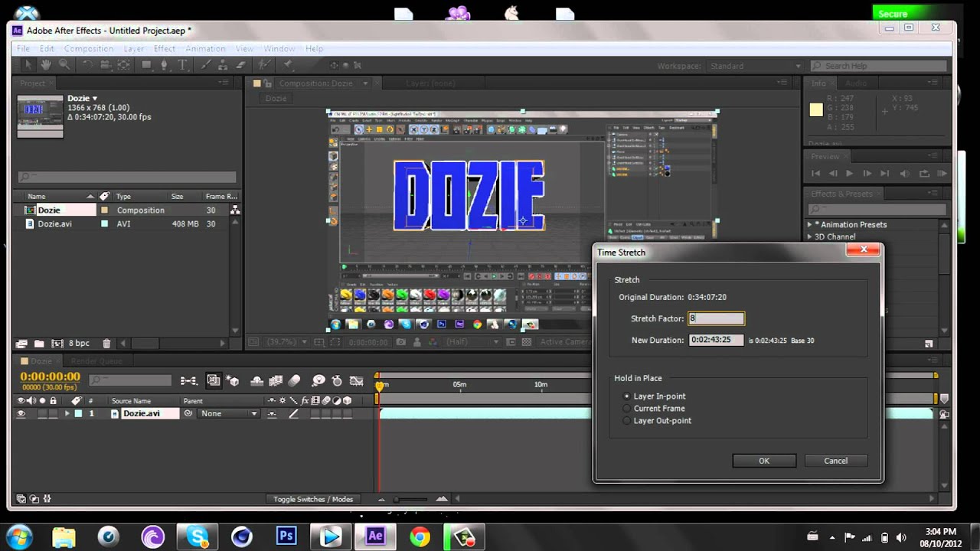Click the Draft 3D icon in timeline
The height and width of the screenshot is (551, 980).
pyautogui.click(x=233, y=380)
